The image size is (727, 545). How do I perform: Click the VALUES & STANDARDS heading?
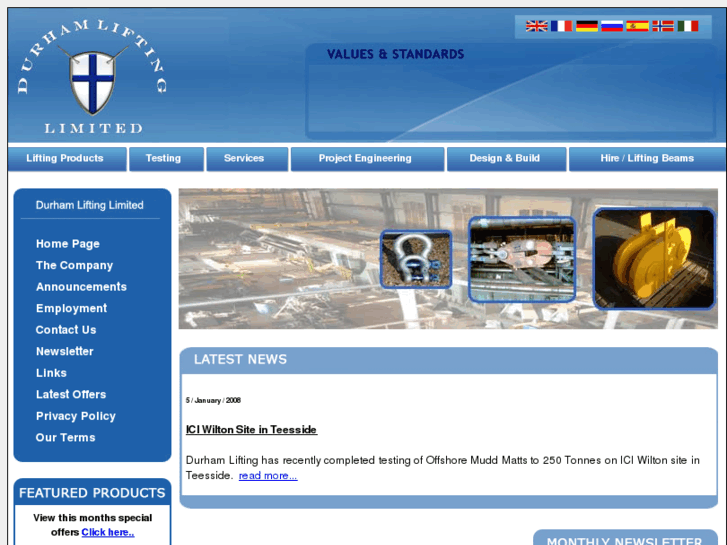(395, 54)
